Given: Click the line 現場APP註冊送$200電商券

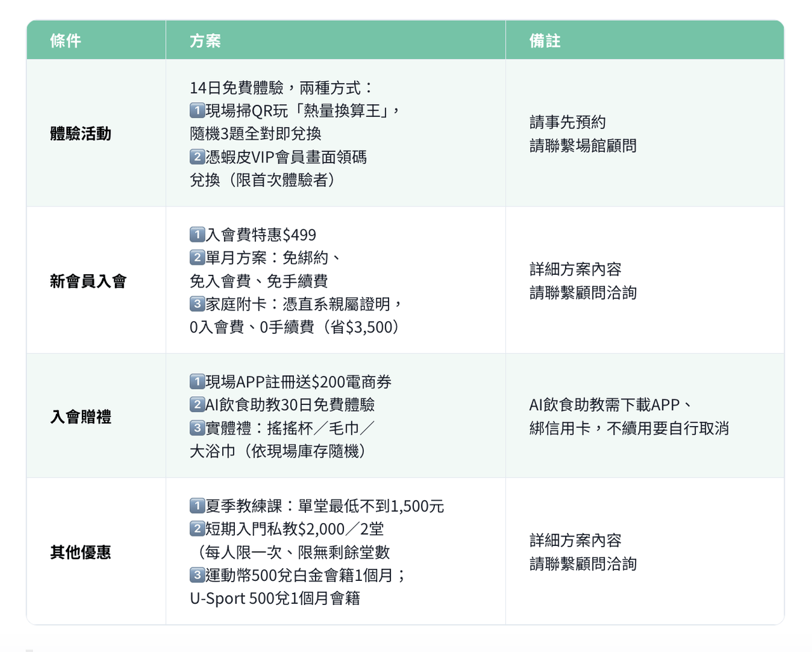Looking at the screenshot, I should click(291, 382).
